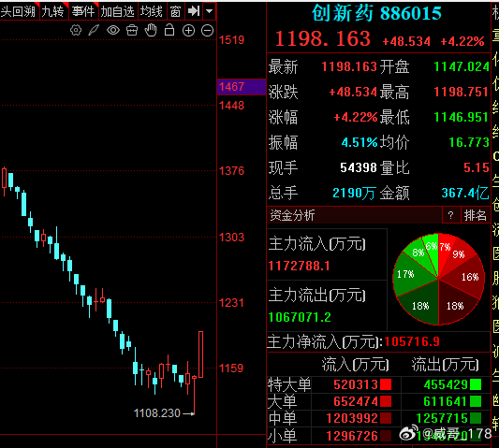The width and height of the screenshot is (499, 448).
Task: Click the 1108.230 low price label
Action: point(157,413)
